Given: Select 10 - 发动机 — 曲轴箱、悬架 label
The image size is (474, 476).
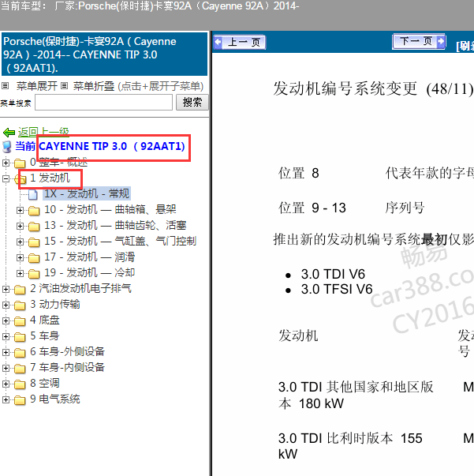Looking at the screenshot, I should (110, 209).
